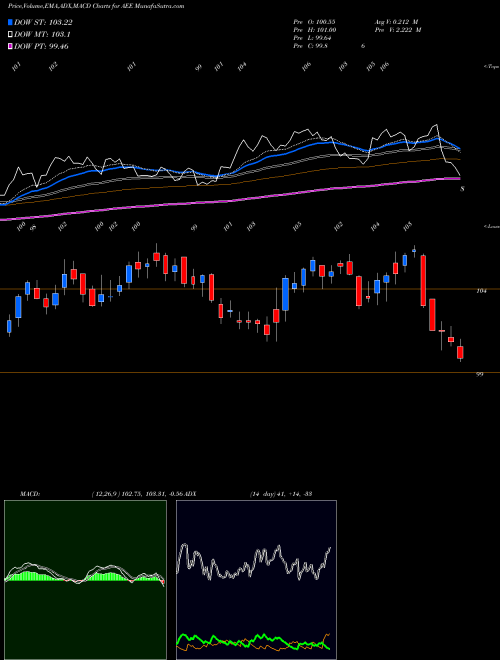Click the 'Pre H:' high price value
500x660 pixels.
click(314, 30)
